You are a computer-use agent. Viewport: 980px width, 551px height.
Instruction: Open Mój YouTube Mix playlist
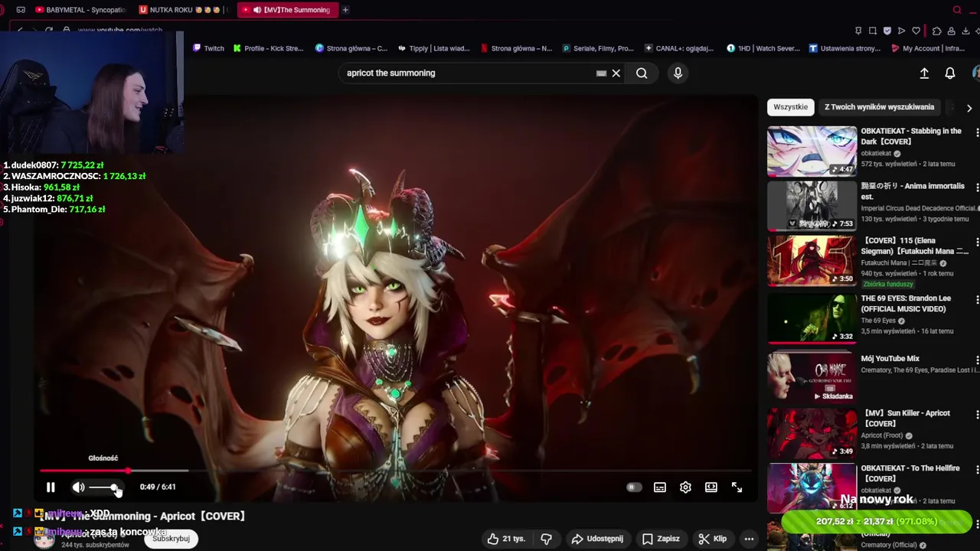(812, 378)
